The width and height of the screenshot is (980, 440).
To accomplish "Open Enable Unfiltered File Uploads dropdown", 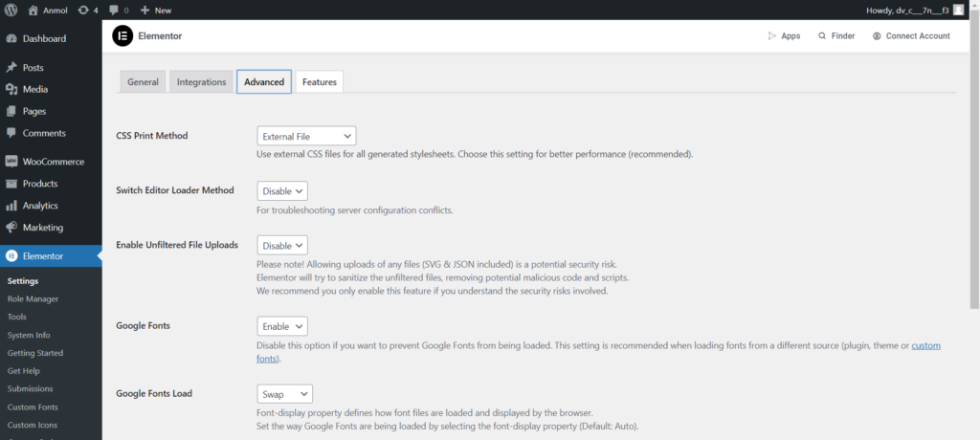I will (x=282, y=246).
